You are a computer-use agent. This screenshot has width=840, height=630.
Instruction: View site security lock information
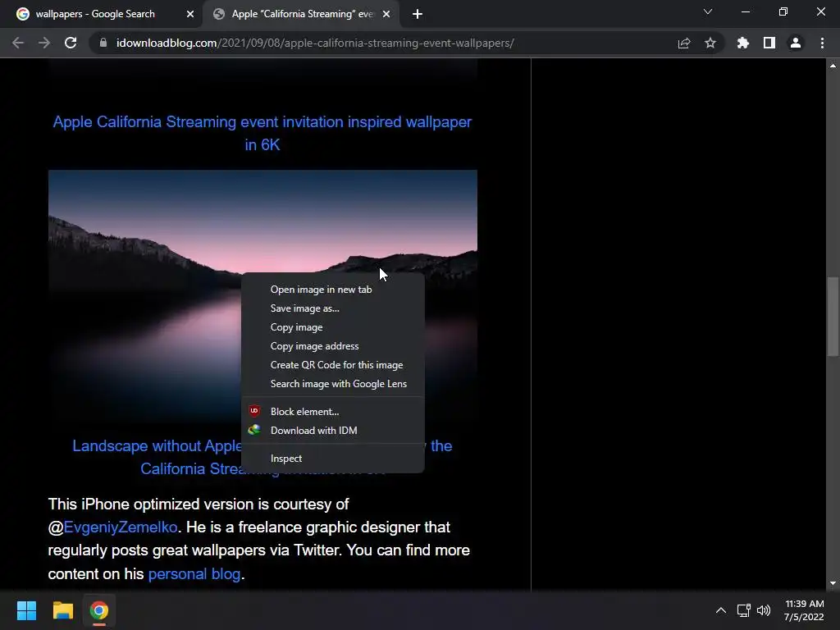click(103, 43)
